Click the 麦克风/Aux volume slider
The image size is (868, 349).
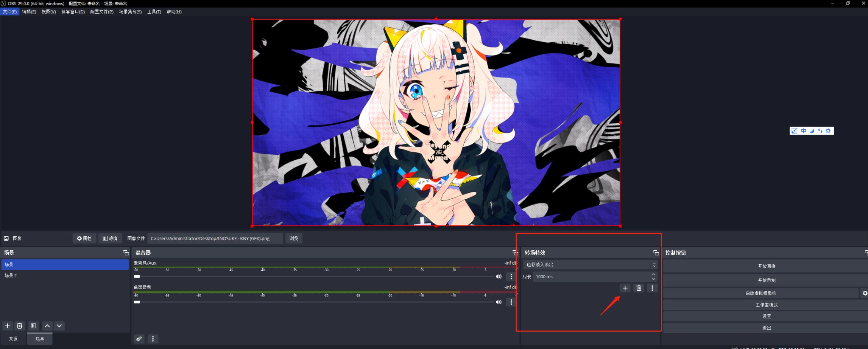[314, 276]
